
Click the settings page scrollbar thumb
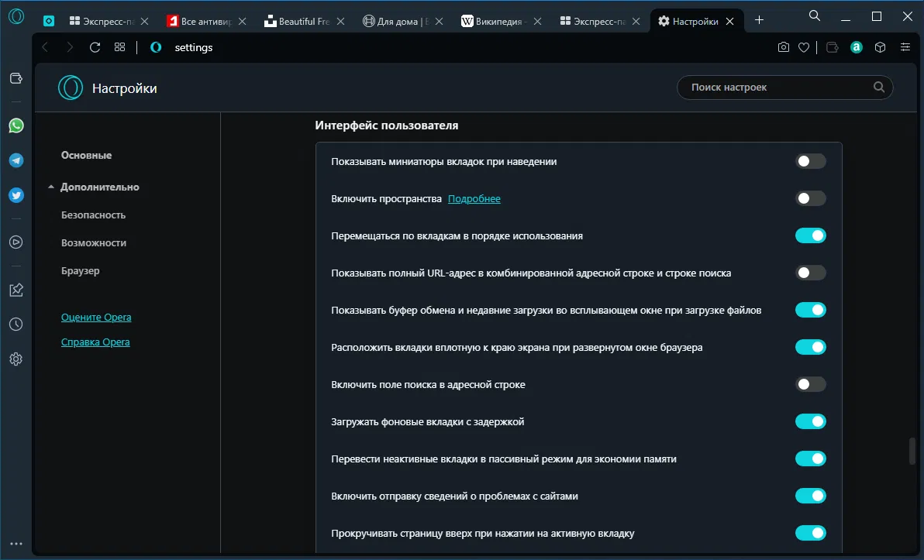pos(912,452)
